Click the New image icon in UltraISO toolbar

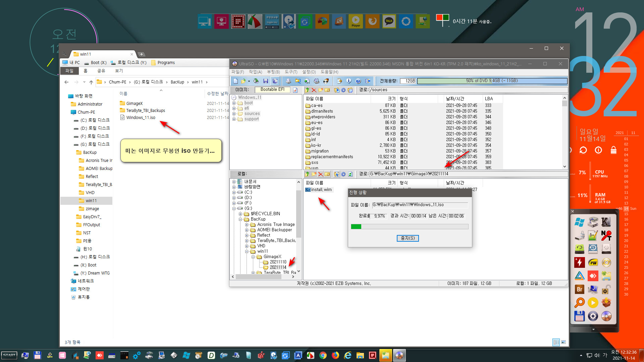(x=235, y=81)
